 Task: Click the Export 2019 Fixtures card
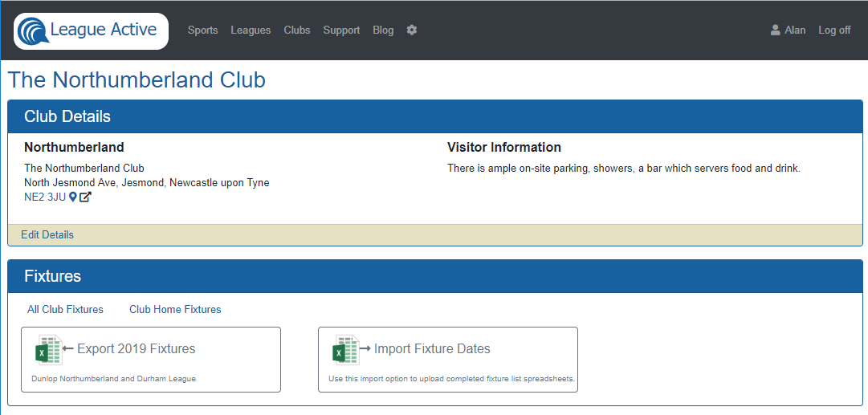point(151,360)
